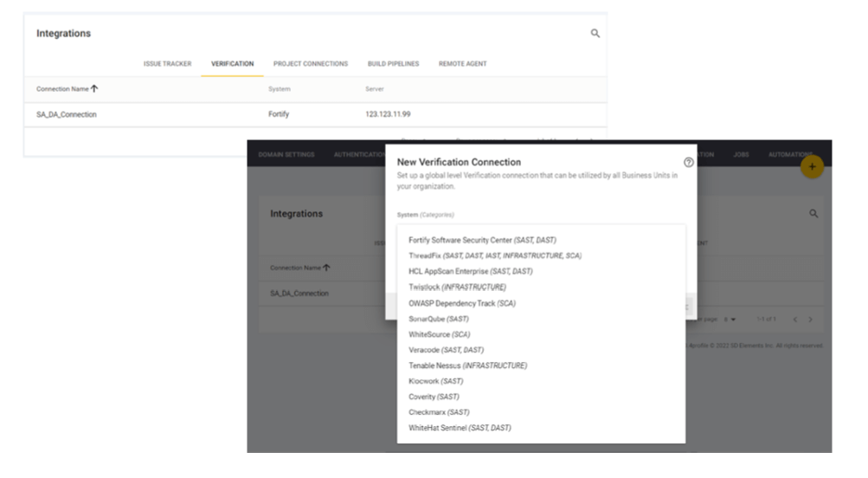Click Connection Name header text in top panel
The image size is (868, 478).
[62, 88]
